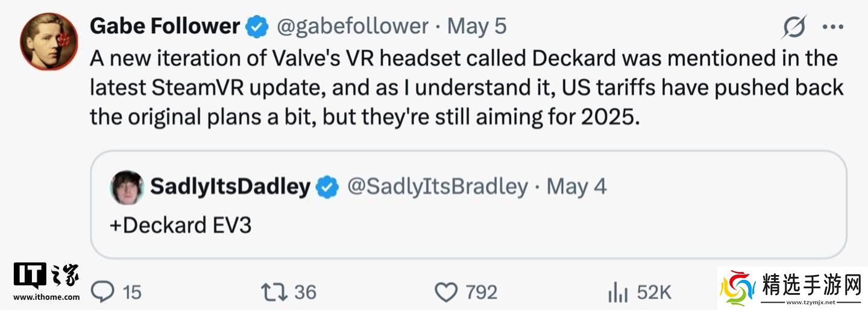868x310 pixels.
Task: Like the post with the heart icon
Action: (447, 293)
